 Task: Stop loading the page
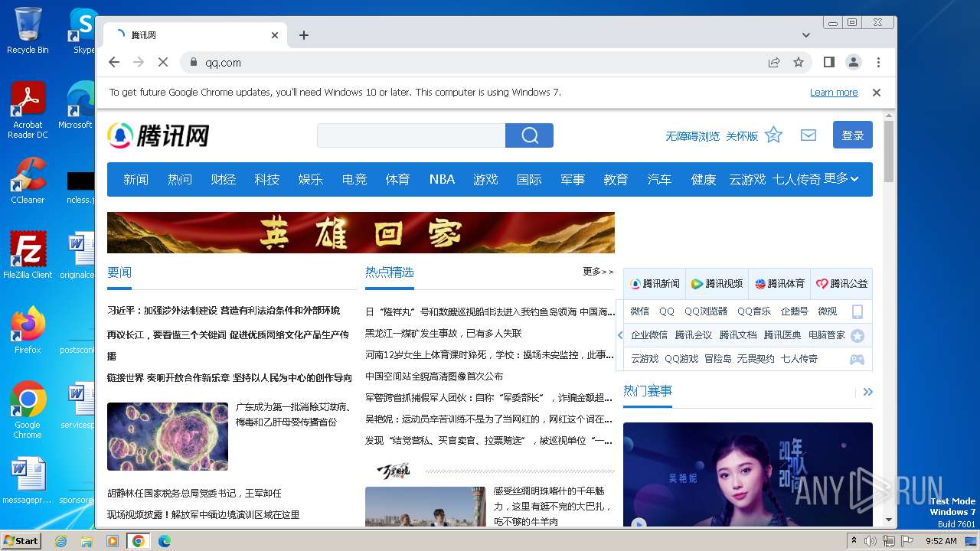coord(163,62)
